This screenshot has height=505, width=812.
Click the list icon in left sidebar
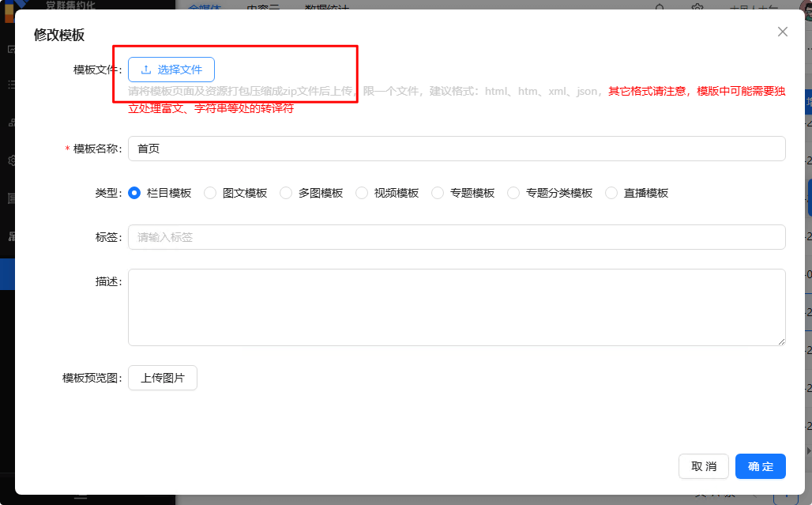click(x=11, y=84)
